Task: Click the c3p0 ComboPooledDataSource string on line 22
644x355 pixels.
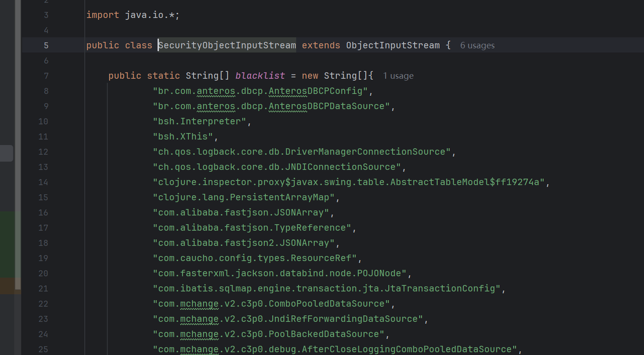Action: click(x=271, y=304)
